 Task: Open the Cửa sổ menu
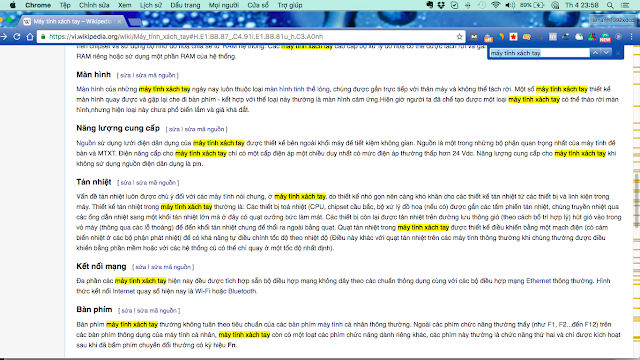[258, 5]
